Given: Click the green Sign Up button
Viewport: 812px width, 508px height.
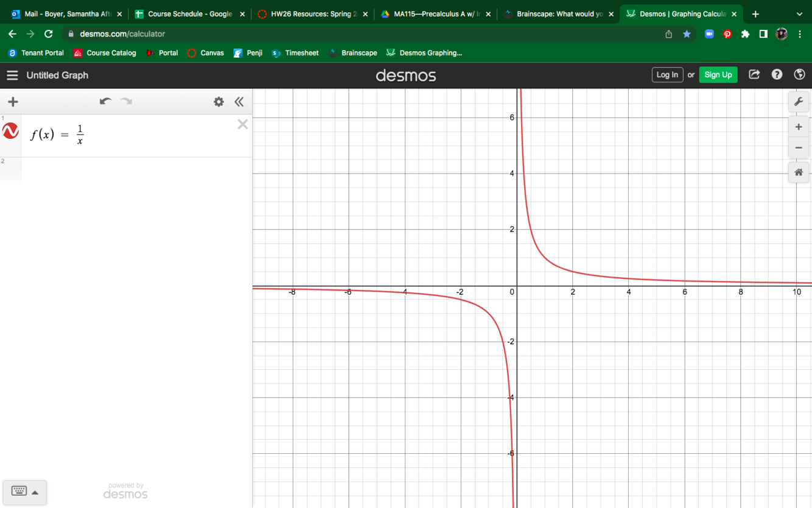Looking at the screenshot, I should (x=718, y=75).
